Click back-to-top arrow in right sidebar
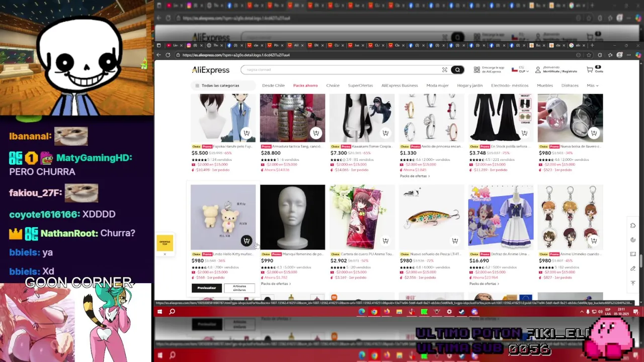This screenshot has width=644, height=362. [633, 283]
